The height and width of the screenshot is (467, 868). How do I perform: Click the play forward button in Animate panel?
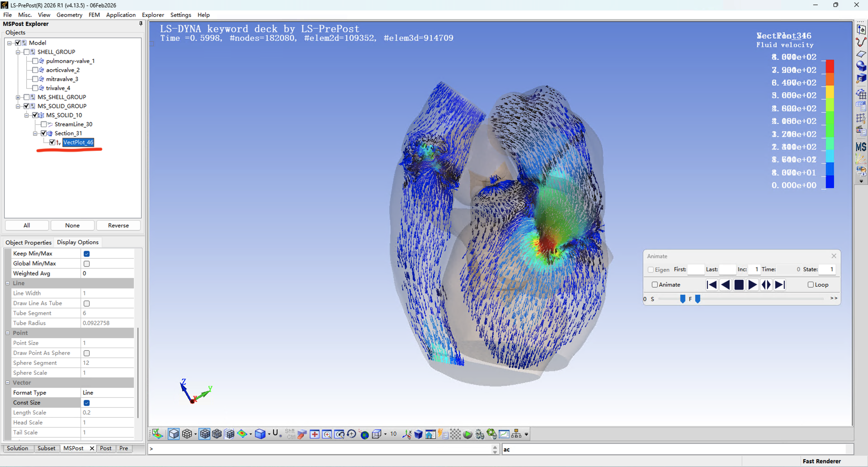[x=753, y=285]
